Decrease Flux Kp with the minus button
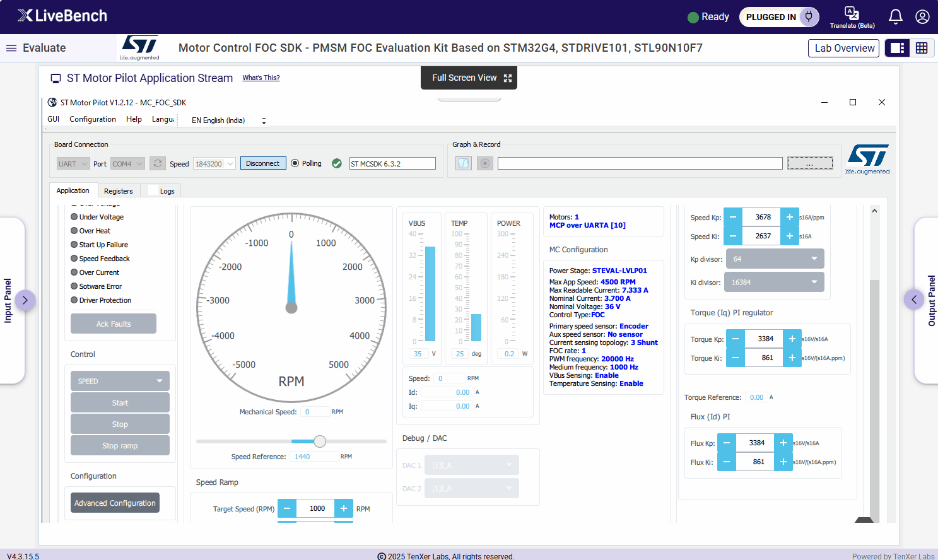938x560 pixels. (727, 443)
